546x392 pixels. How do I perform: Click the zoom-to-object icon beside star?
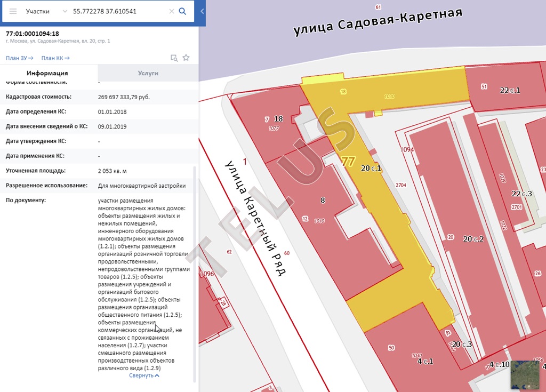[x=174, y=58]
